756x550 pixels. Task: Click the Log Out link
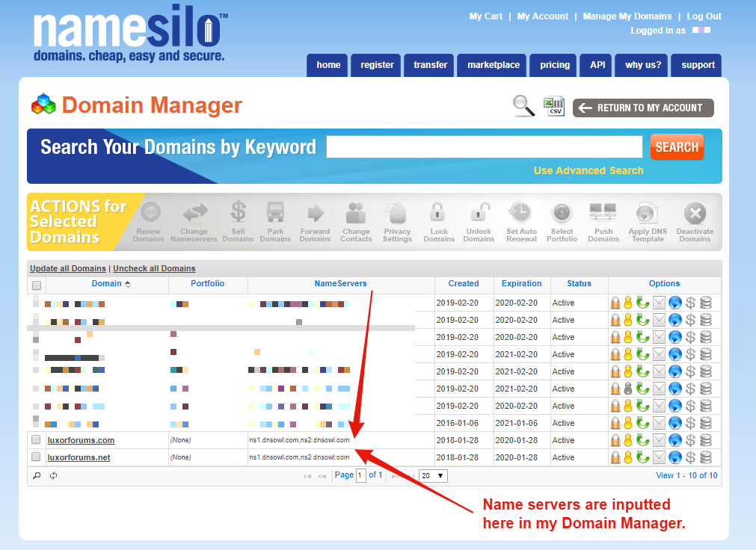[x=704, y=16]
